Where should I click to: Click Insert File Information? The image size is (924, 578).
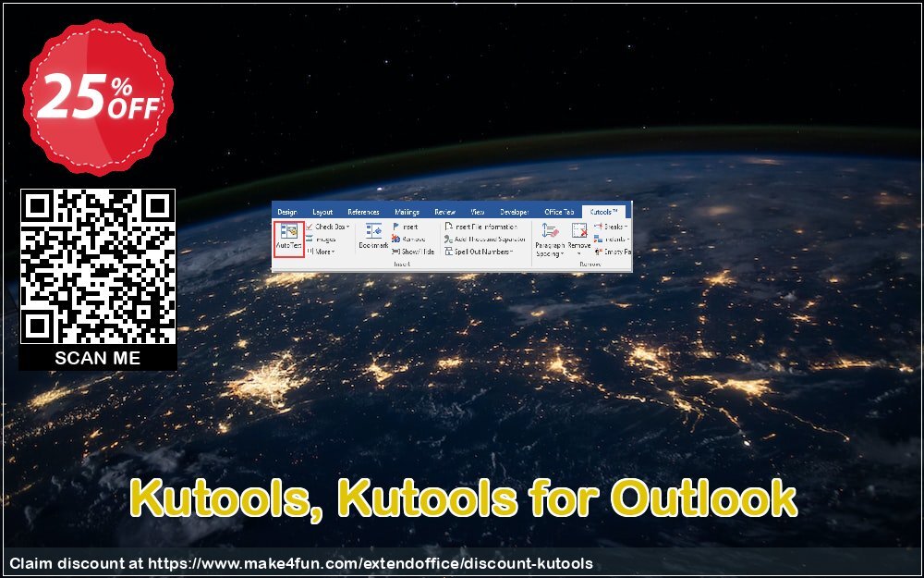coord(480,227)
